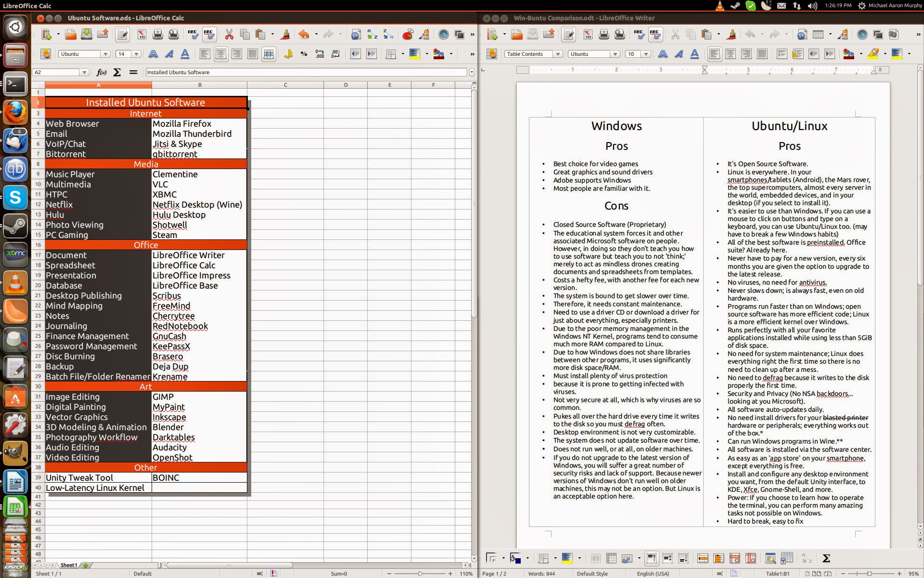This screenshot has height=578, width=924.
Task: Click Currency number format coins icon
Action: (288, 54)
